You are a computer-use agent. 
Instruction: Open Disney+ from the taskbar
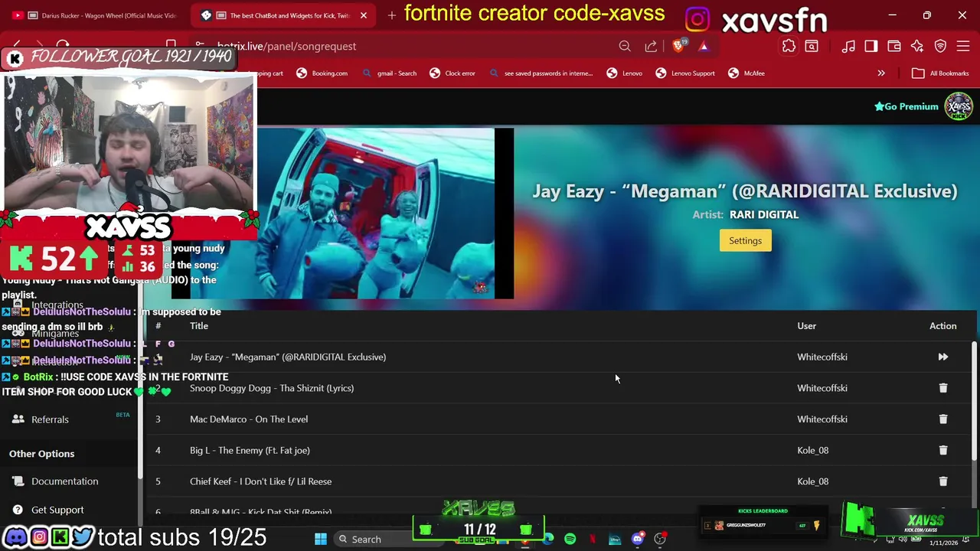(x=615, y=539)
